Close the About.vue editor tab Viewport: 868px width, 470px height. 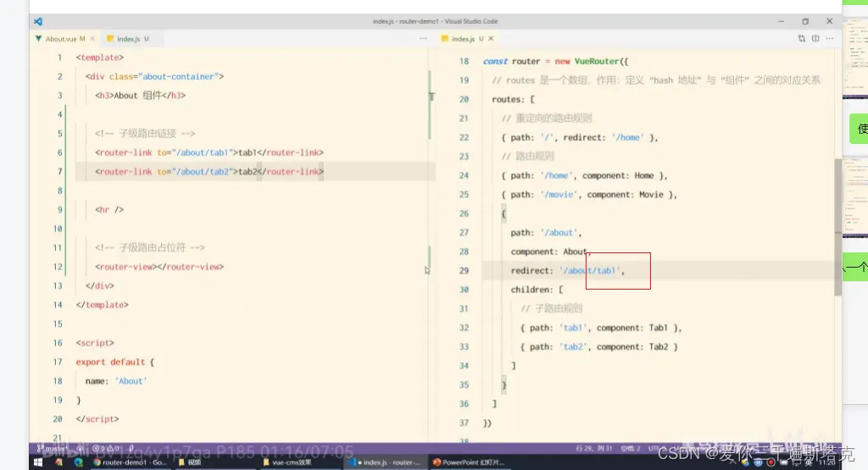(93, 39)
